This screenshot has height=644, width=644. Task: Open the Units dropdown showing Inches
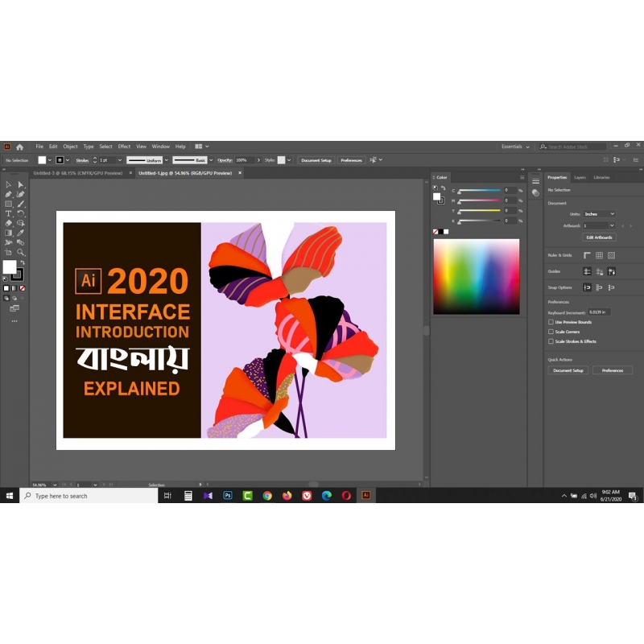coord(599,214)
